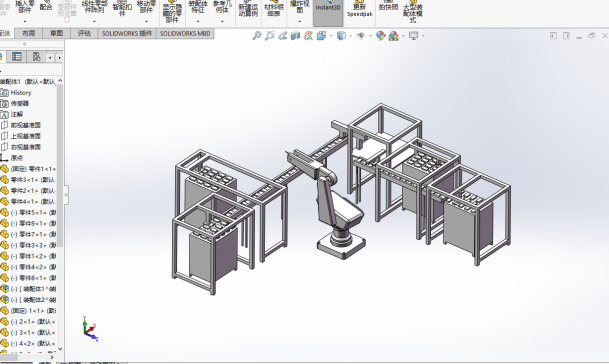Click the Apply Scene icon

pos(393,36)
